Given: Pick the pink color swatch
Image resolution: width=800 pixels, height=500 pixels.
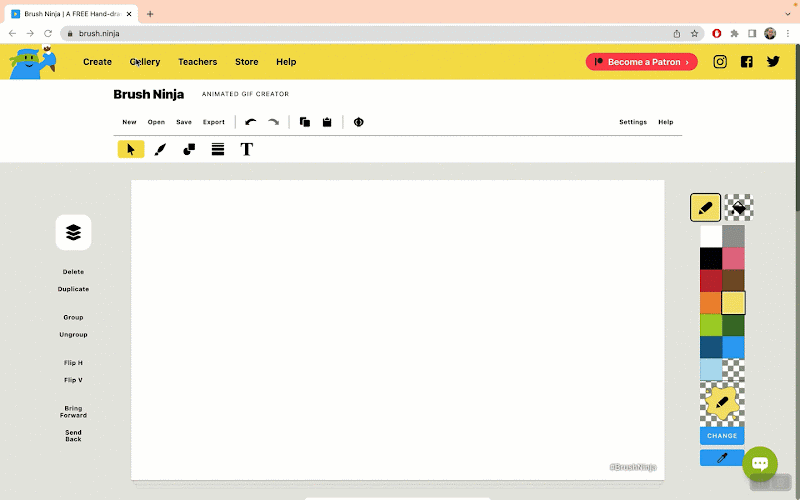Looking at the screenshot, I should [x=733, y=259].
